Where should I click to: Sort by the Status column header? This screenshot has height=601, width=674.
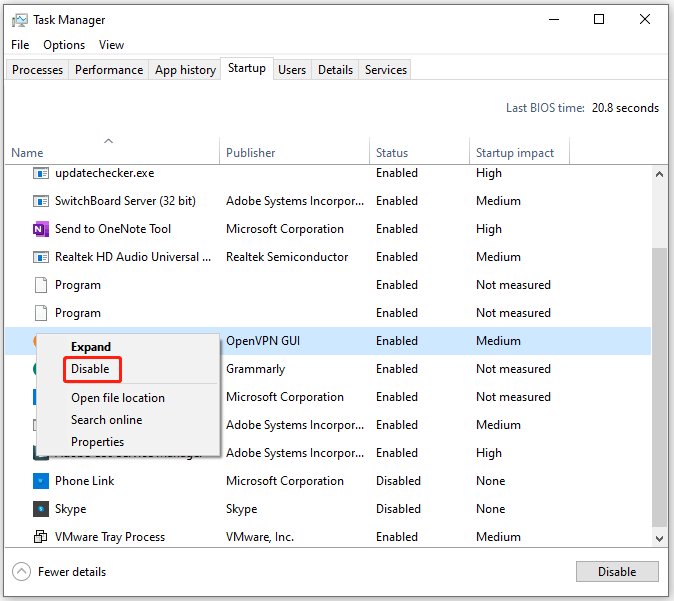point(419,153)
